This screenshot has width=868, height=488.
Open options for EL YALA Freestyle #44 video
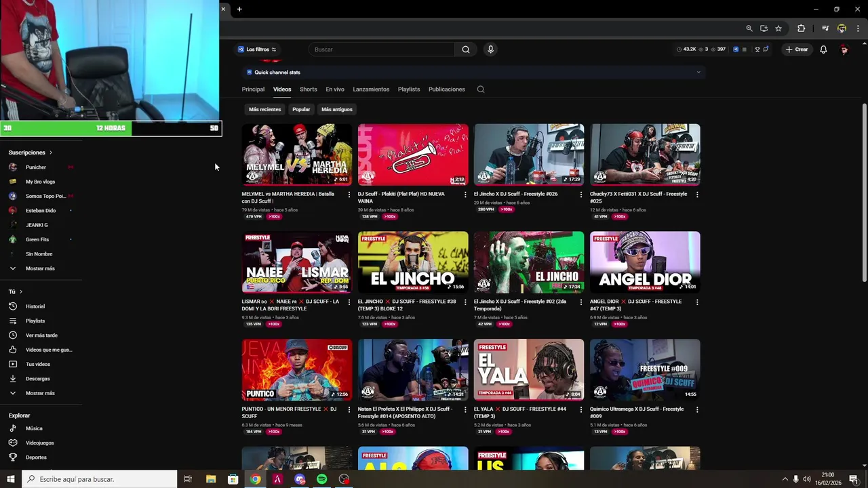pyautogui.click(x=581, y=410)
